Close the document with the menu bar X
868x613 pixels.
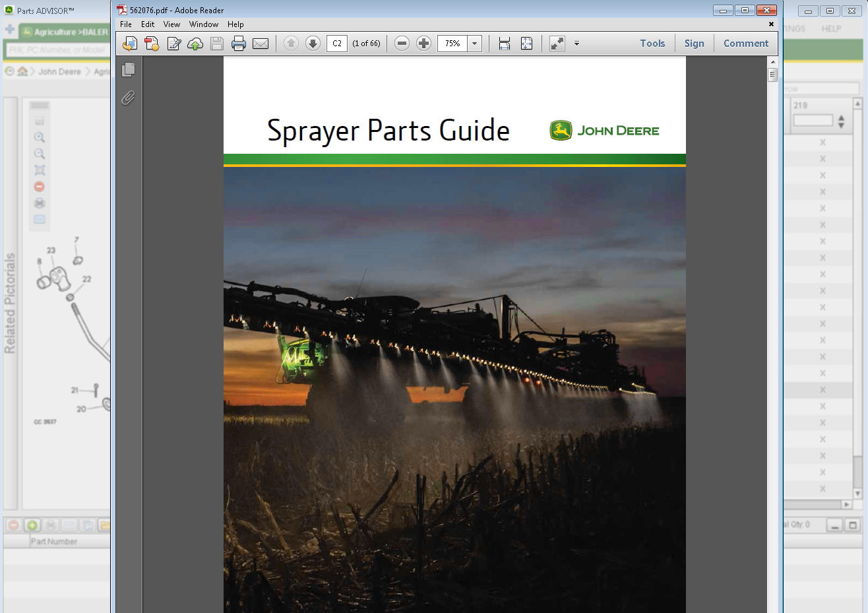[x=771, y=24]
